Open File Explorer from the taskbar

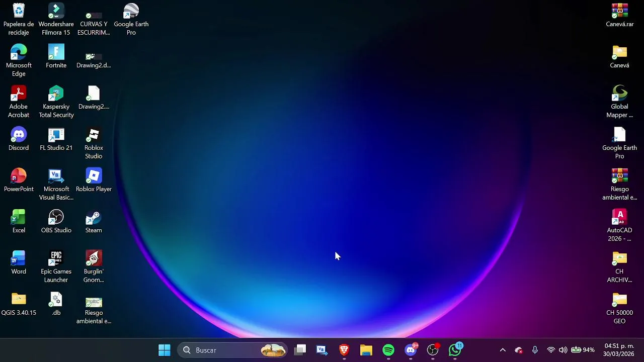366,350
